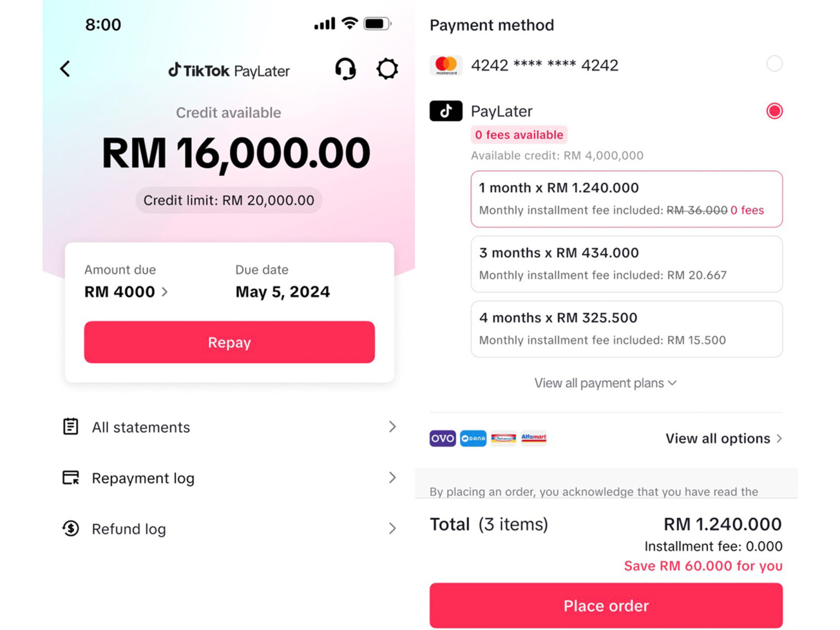This screenshot has width=840, height=630.
Task: Click the Repay button
Action: [229, 342]
